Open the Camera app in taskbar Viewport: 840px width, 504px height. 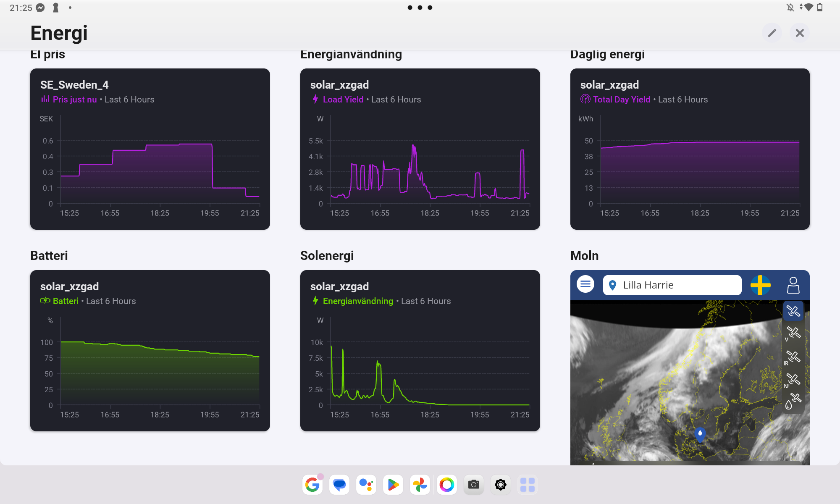pyautogui.click(x=474, y=485)
